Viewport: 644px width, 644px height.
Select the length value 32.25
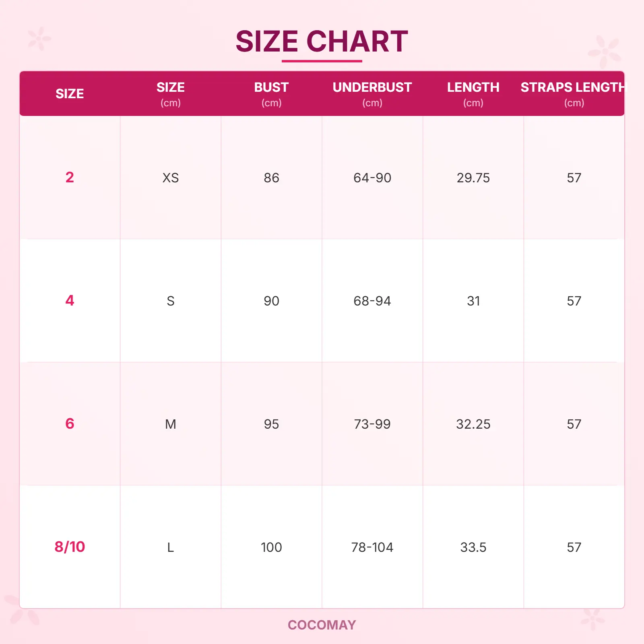(473, 424)
